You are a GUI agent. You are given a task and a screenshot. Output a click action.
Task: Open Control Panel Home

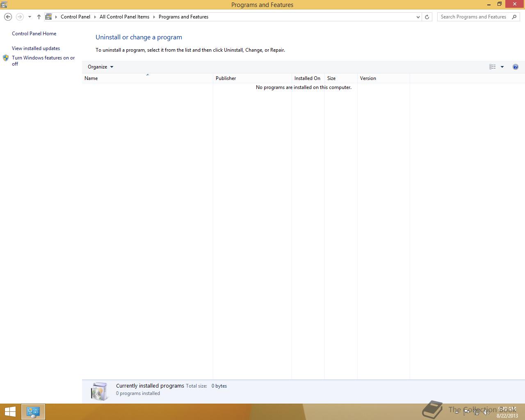point(34,34)
